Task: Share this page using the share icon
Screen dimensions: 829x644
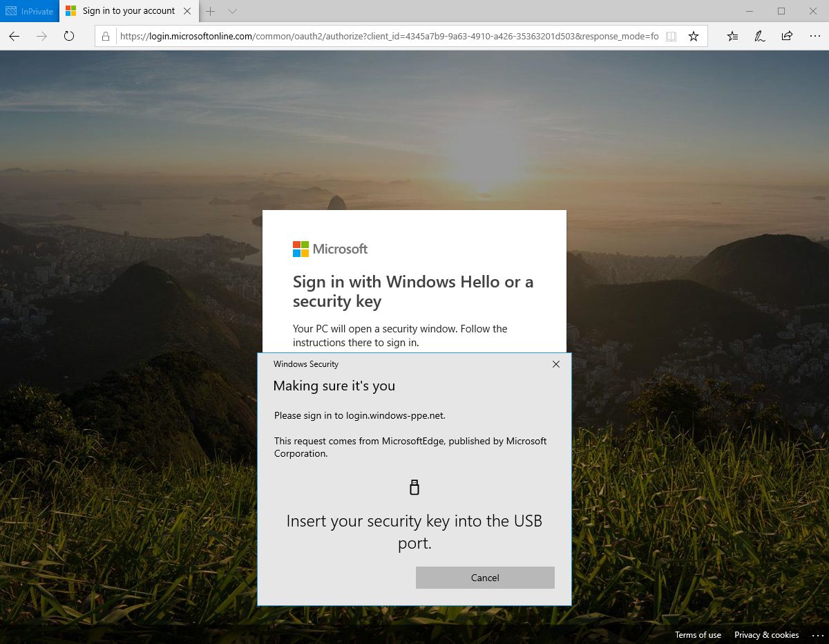Action: (787, 37)
